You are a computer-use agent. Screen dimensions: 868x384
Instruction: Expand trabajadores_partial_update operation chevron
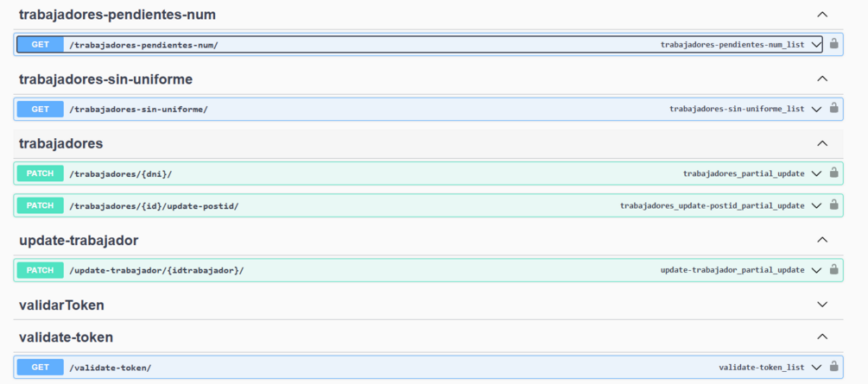tap(816, 173)
